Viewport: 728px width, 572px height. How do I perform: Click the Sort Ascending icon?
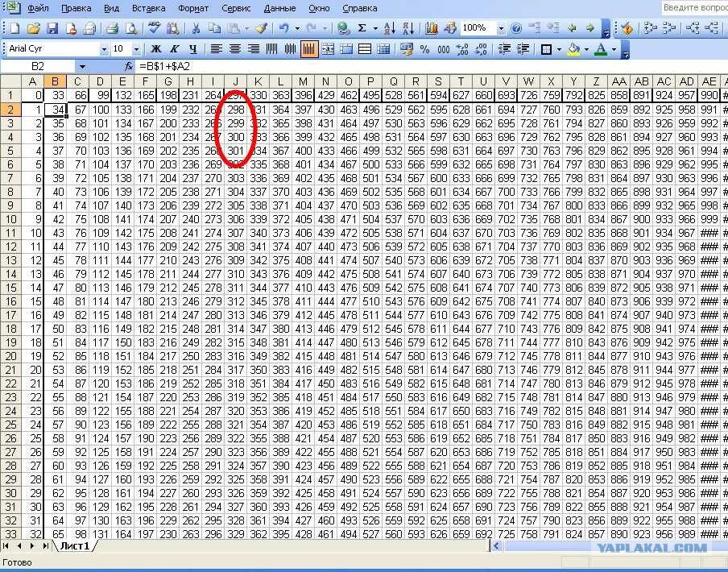click(x=389, y=28)
